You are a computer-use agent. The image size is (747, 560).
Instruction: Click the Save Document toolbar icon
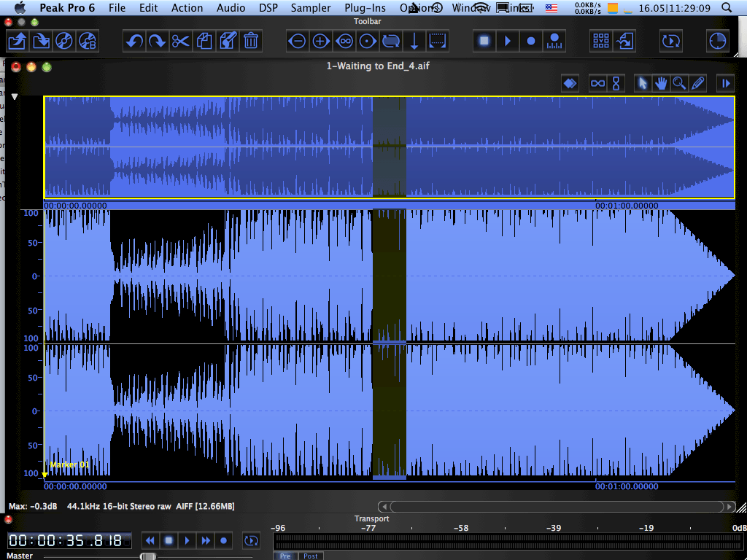pyautogui.click(x=41, y=42)
